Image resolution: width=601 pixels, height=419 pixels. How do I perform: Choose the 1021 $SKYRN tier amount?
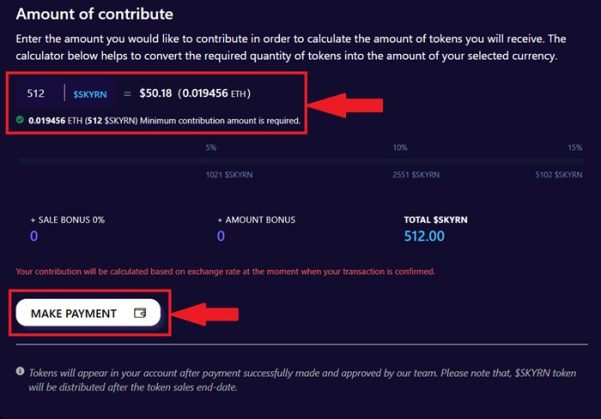coord(226,174)
